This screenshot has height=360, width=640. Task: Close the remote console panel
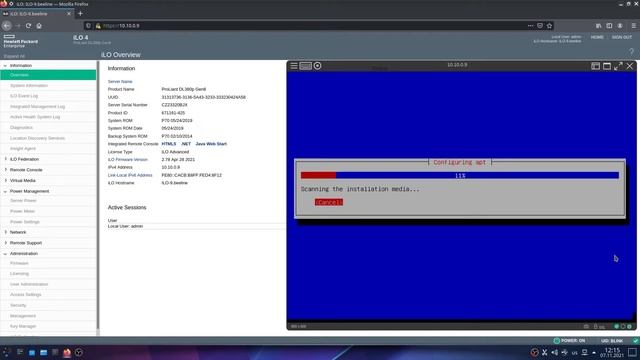(x=630, y=66)
